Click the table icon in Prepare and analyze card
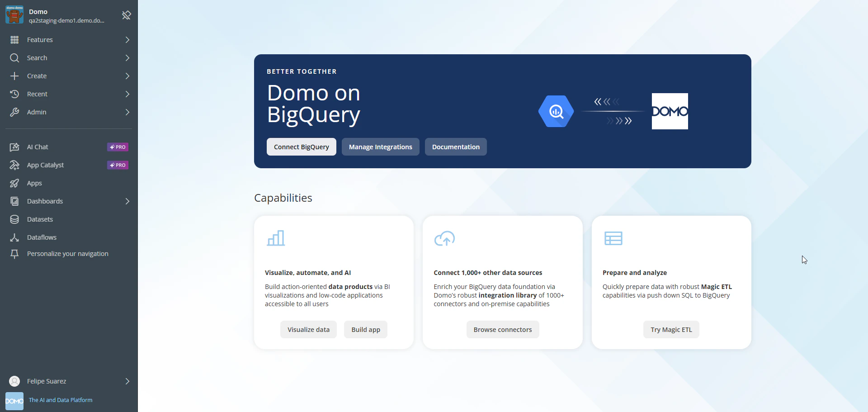 (613, 238)
